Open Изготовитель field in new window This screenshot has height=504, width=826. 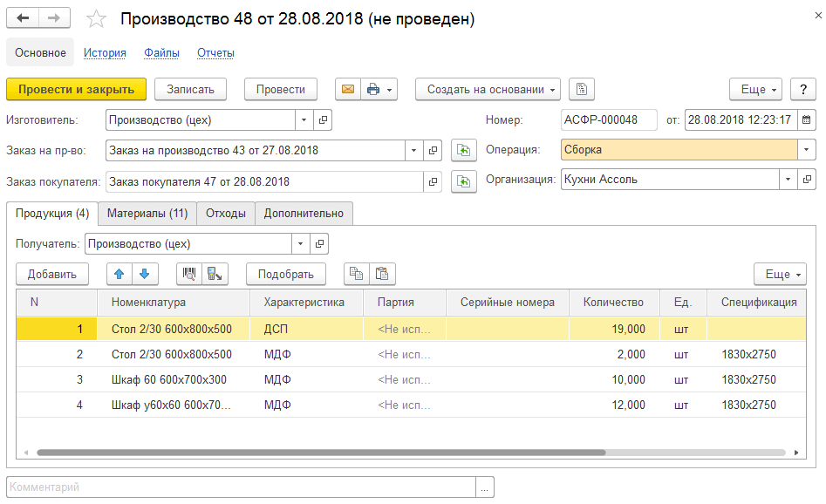point(323,120)
